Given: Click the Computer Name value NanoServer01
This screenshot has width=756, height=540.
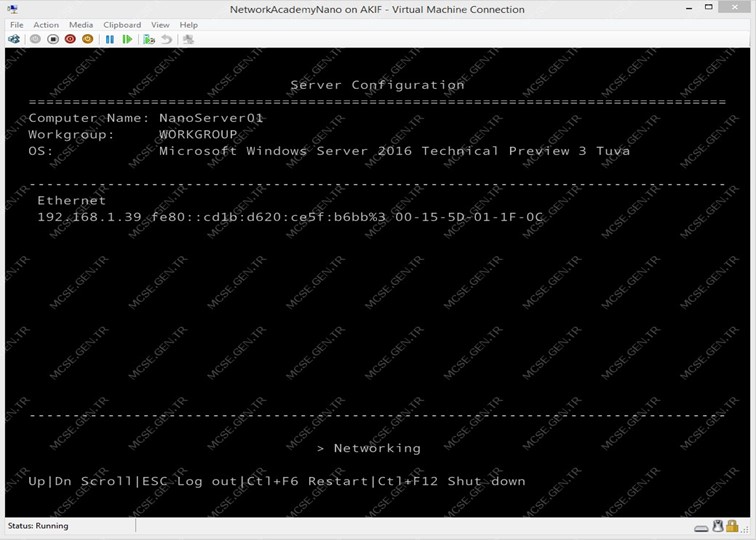Looking at the screenshot, I should pyautogui.click(x=211, y=118).
